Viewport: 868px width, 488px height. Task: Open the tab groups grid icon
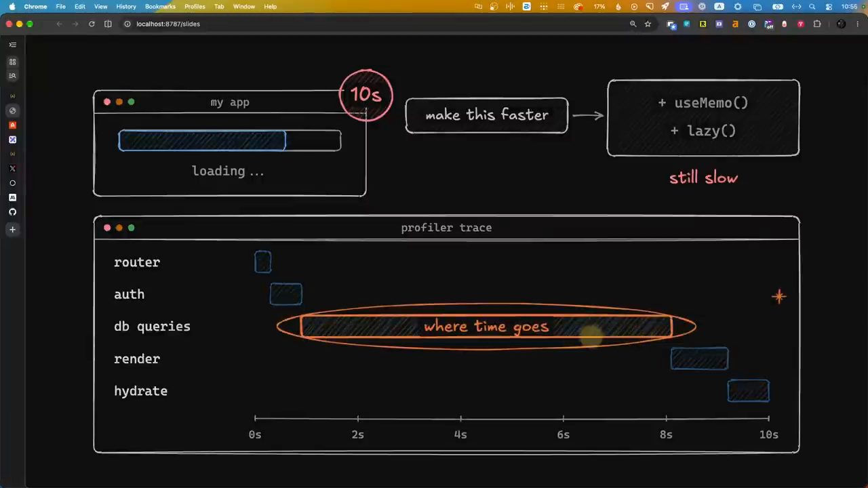(x=12, y=62)
